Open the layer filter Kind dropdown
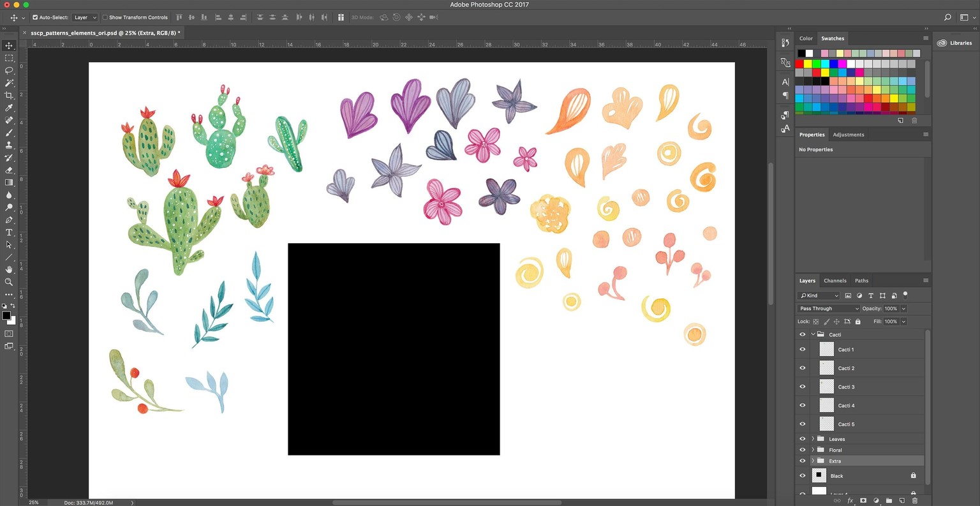The height and width of the screenshot is (506, 980). pyautogui.click(x=819, y=295)
